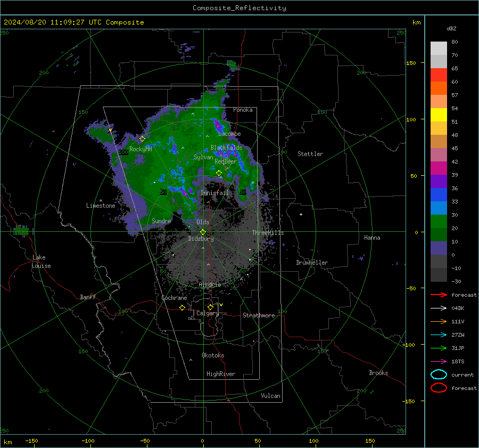Click the Hanna label
Image resolution: width=479 pixels, height=448 pixels.
[372, 238]
